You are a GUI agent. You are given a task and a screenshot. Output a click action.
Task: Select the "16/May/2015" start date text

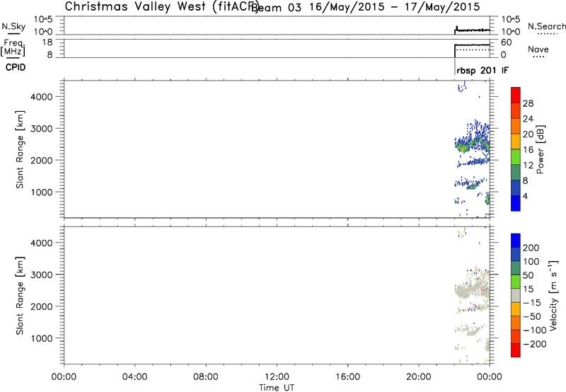(347, 7)
